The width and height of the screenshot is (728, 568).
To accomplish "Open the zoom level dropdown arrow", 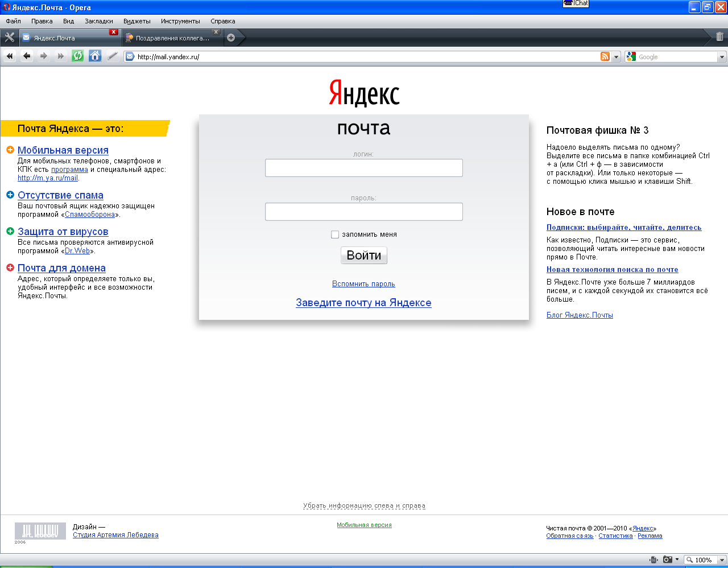I will pos(722,560).
